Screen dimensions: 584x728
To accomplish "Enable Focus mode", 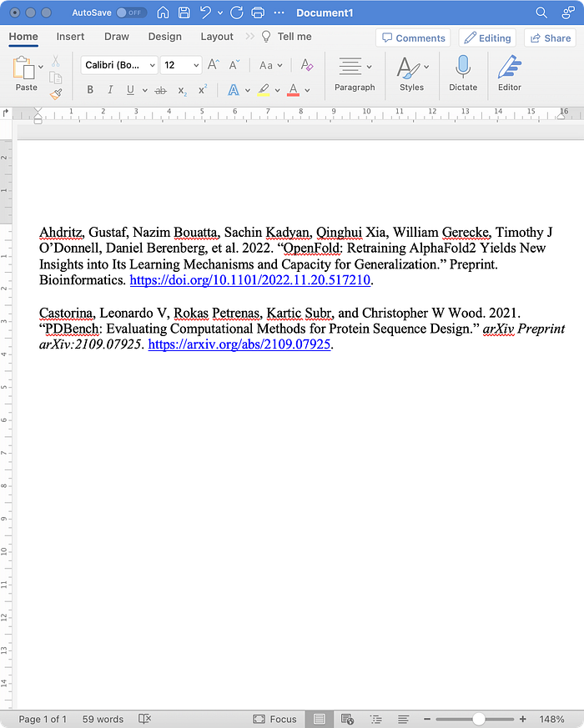I will [274, 719].
